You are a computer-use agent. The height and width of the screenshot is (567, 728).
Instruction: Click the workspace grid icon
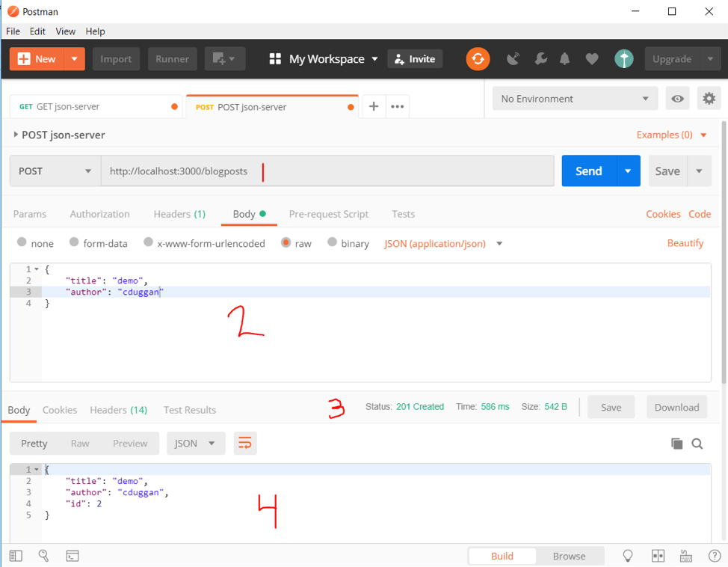pyautogui.click(x=275, y=59)
